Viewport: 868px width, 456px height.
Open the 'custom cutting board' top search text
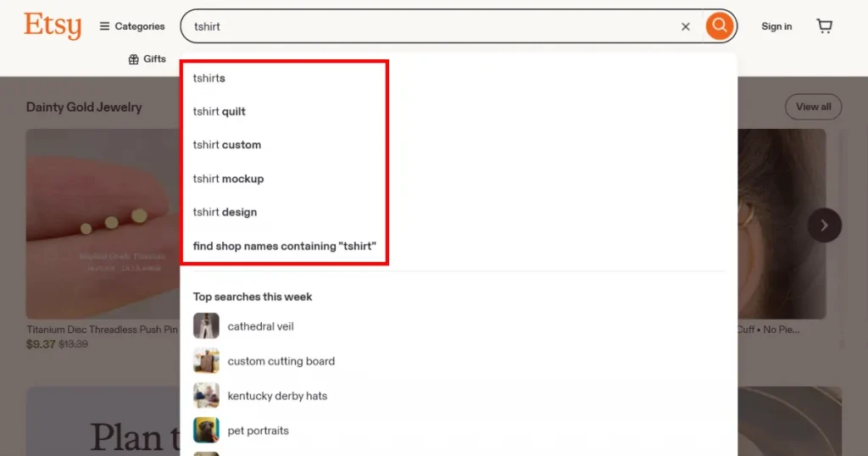pos(281,361)
